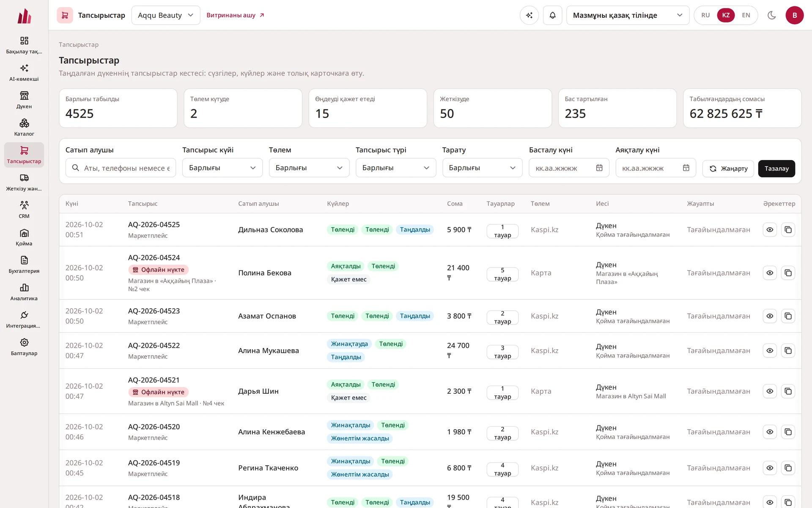
Task: Open the AI-көмекші sidebar item
Action: point(24,72)
